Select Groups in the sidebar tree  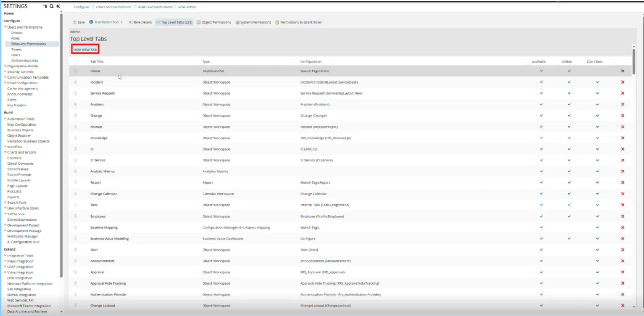17,32
